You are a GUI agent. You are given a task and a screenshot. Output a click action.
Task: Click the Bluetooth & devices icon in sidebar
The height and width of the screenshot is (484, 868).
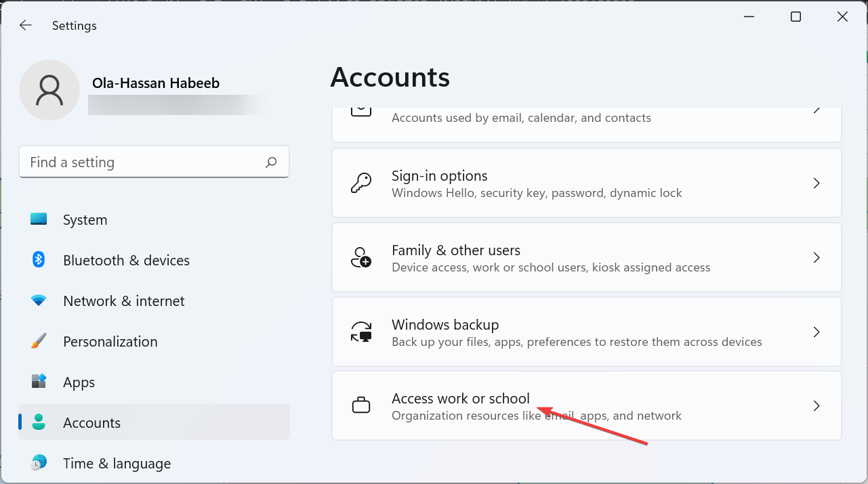[39, 260]
